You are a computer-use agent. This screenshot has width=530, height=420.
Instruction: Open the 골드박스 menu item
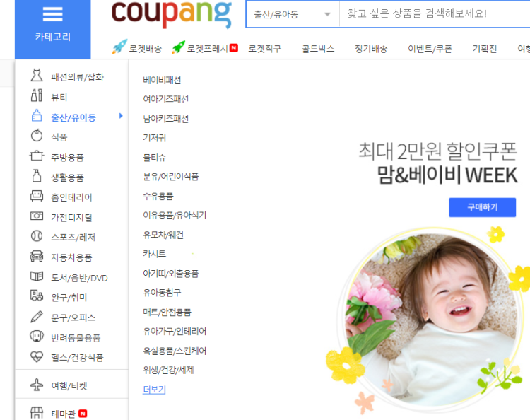coord(318,49)
